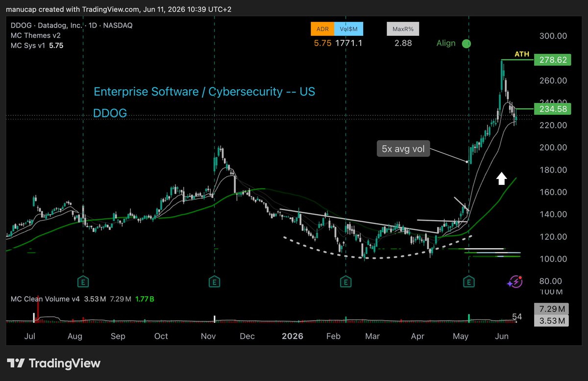Screen dimensions: 588x381
Task: Click the 234.58 price tag
Action: 552,109
